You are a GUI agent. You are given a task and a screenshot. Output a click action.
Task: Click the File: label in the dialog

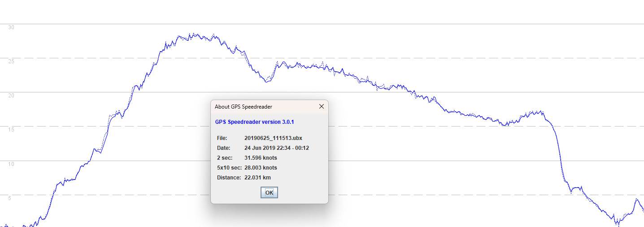pyautogui.click(x=222, y=138)
